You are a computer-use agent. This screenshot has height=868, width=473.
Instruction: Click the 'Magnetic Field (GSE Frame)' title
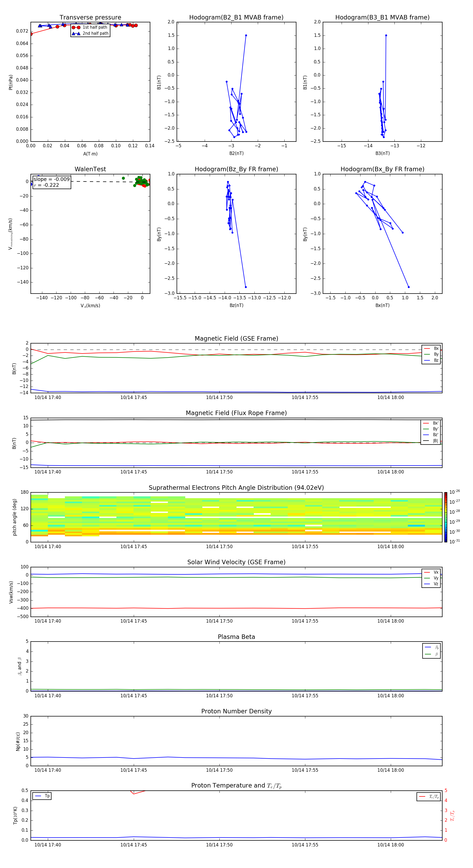(236, 339)
